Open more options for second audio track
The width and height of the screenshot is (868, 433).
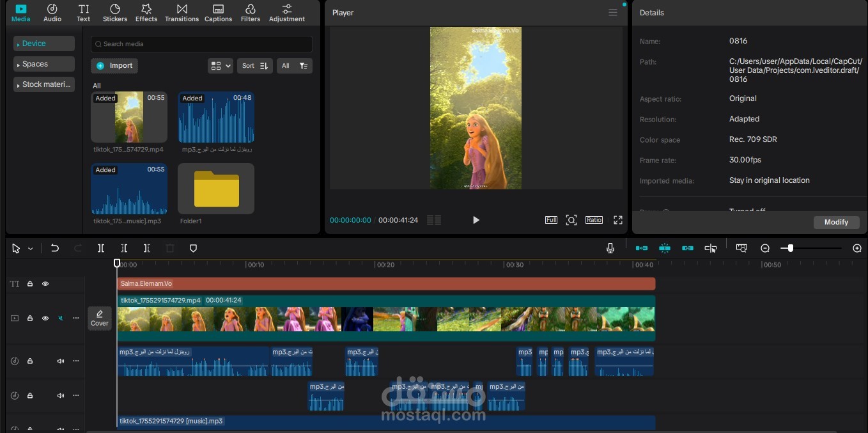pos(76,396)
